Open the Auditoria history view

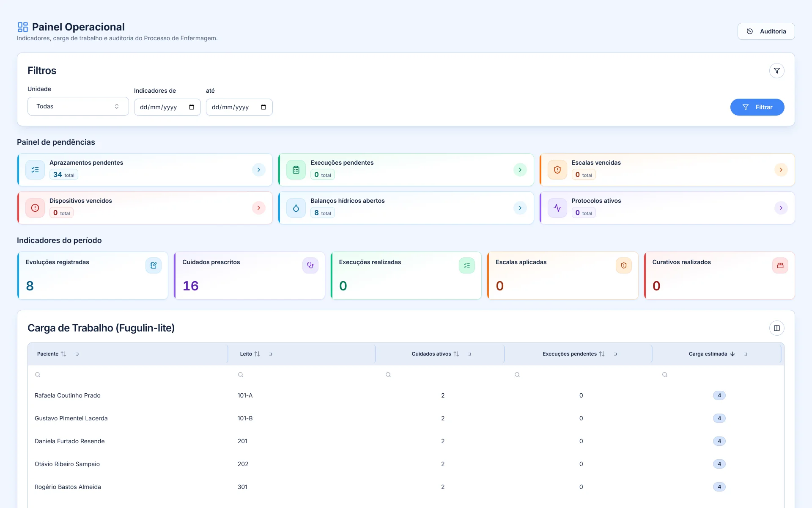(x=766, y=31)
